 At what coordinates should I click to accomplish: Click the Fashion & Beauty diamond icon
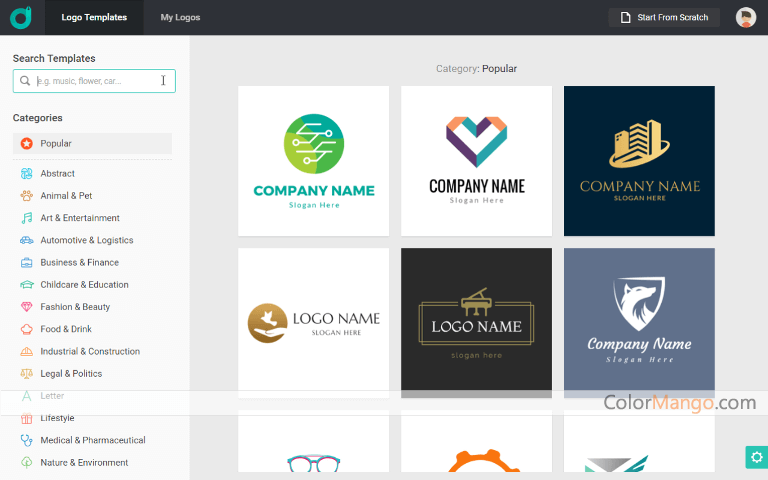[x=27, y=307]
